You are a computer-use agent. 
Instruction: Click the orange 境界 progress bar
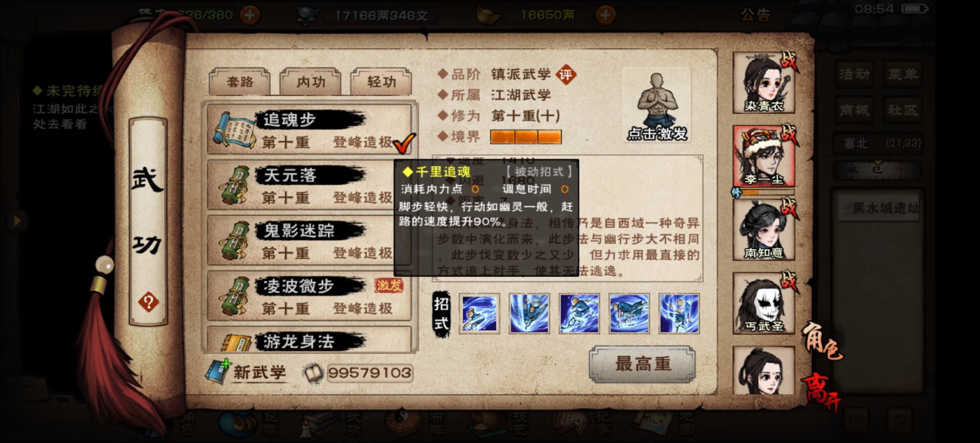526,137
